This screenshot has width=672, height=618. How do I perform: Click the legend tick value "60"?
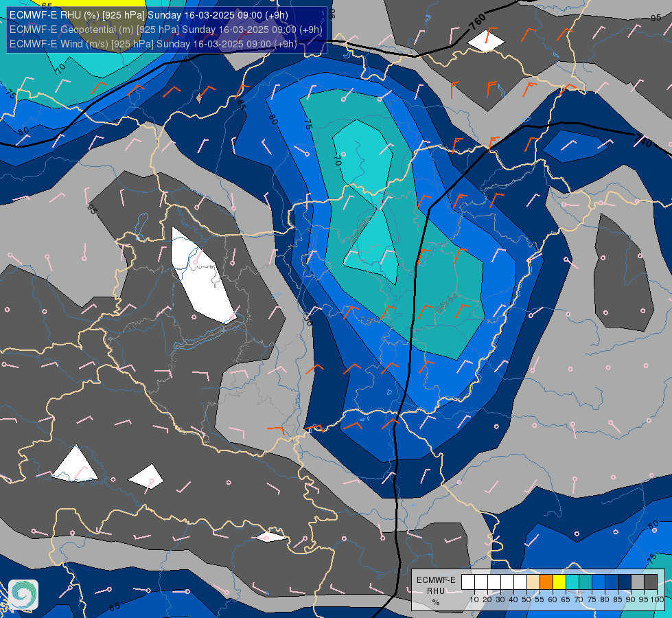(x=553, y=599)
